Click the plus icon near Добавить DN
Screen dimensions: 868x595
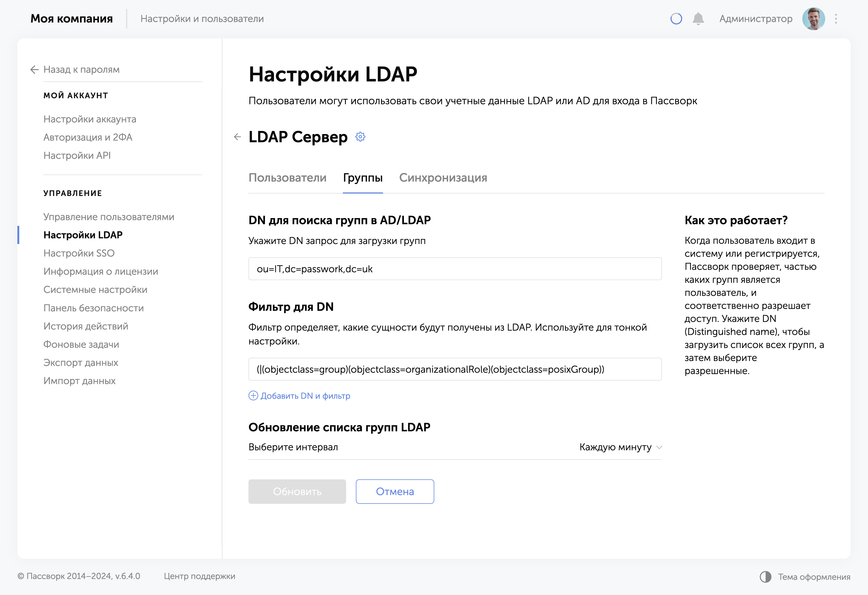coord(253,395)
